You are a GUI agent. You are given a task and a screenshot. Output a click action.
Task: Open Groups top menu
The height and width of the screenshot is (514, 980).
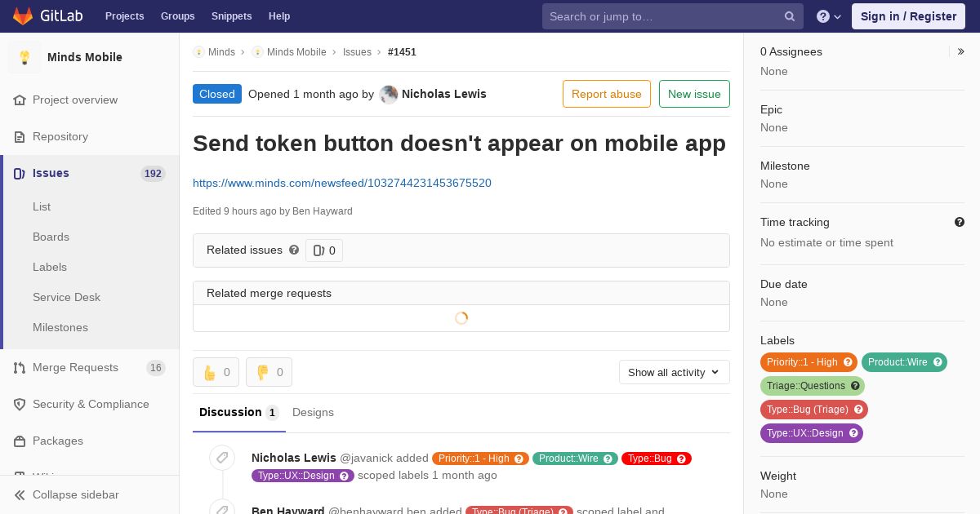177,16
